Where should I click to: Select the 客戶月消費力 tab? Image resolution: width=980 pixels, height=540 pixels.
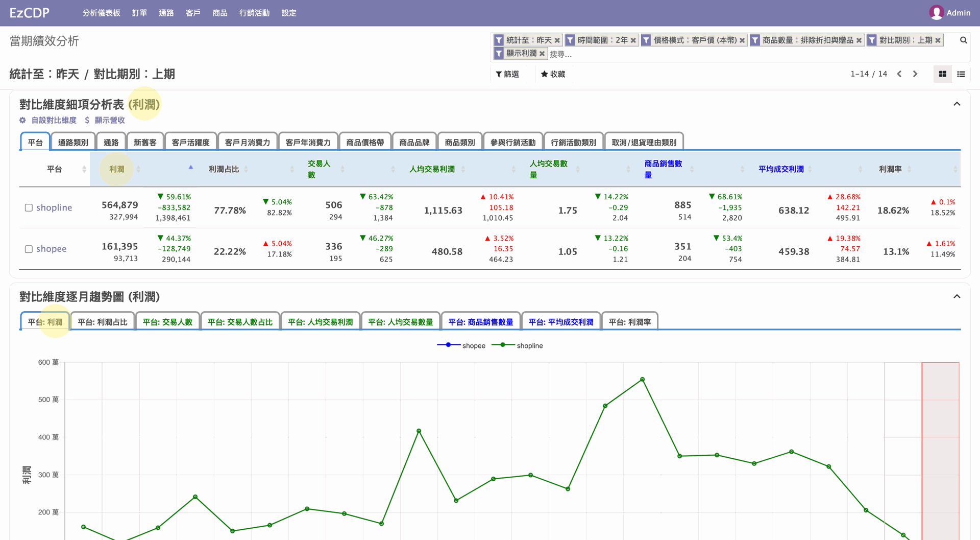pyautogui.click(x=248, y=142)
